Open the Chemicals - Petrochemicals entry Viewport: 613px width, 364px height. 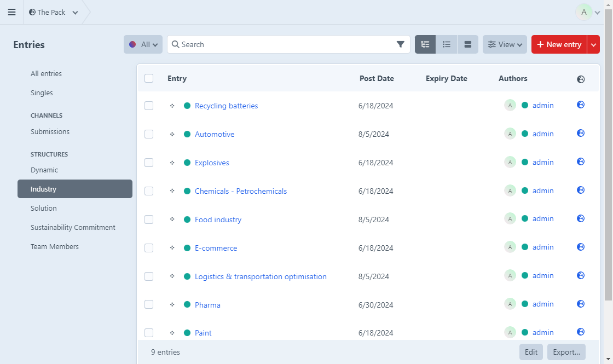coord(240,191)
